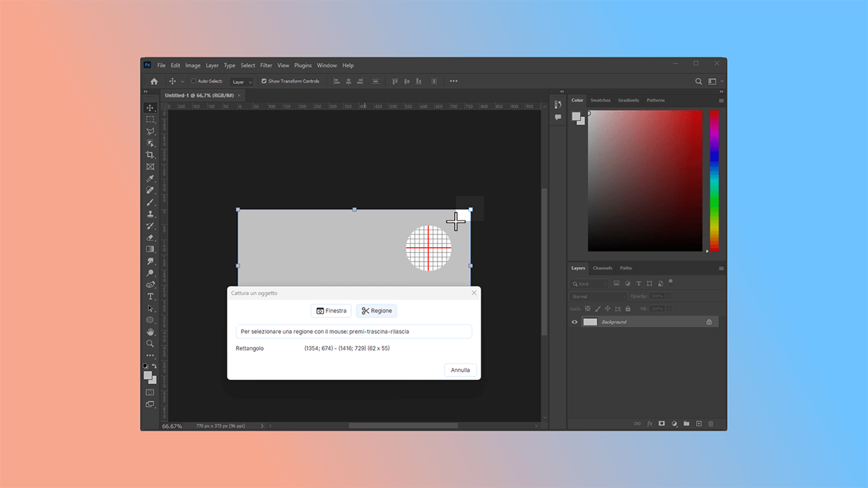Switch to the Channels tab
Viewport: 868px width, 488px height.
tap(602, 268)
